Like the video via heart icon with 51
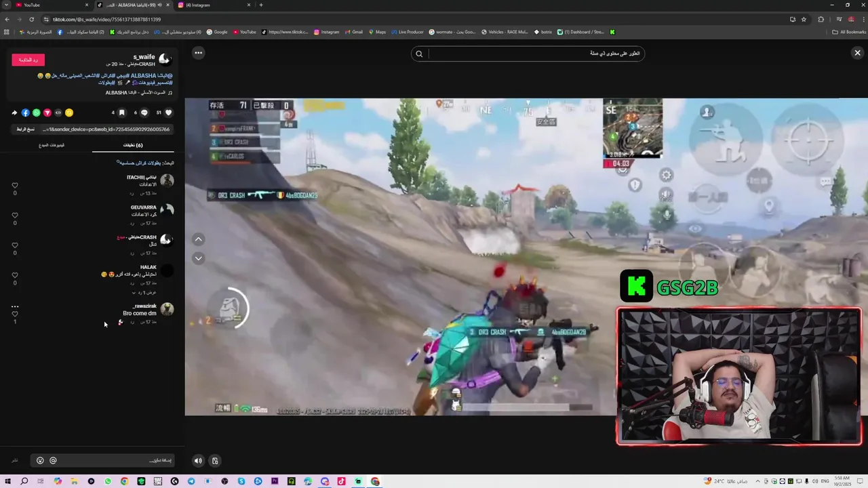The height and width of the screenshot is (488, 868). 168,113
